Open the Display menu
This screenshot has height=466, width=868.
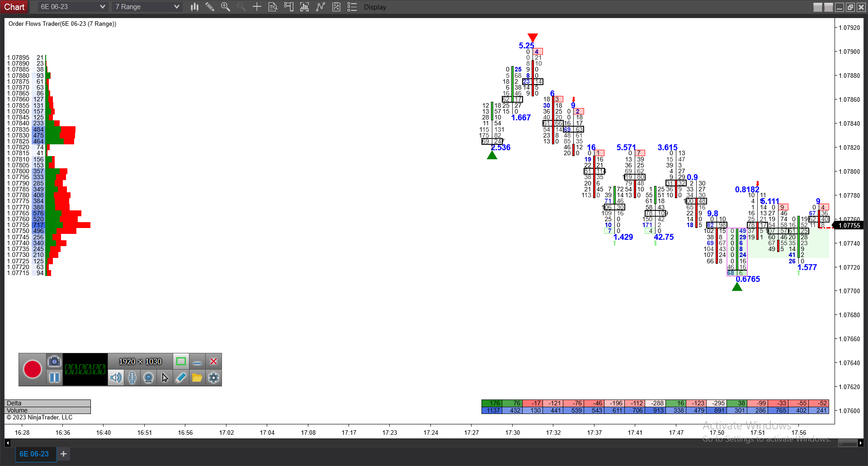[375, 7]
